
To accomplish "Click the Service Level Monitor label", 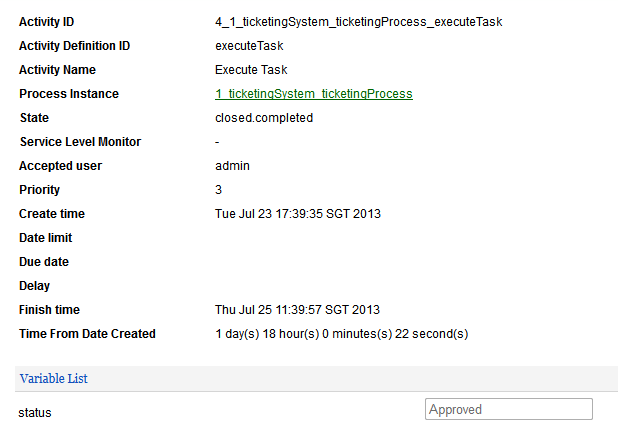I will pyautogui.click(x=80, y=142).
